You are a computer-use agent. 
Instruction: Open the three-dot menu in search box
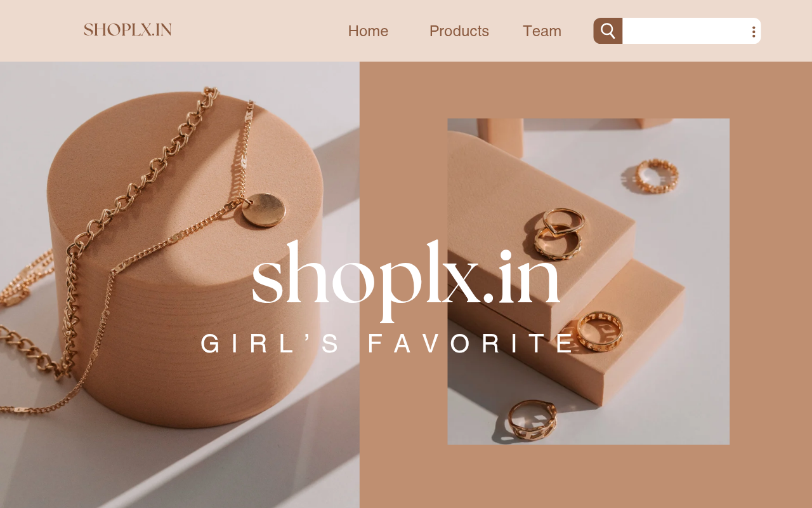pyautogui.click(x=753, y=31)
